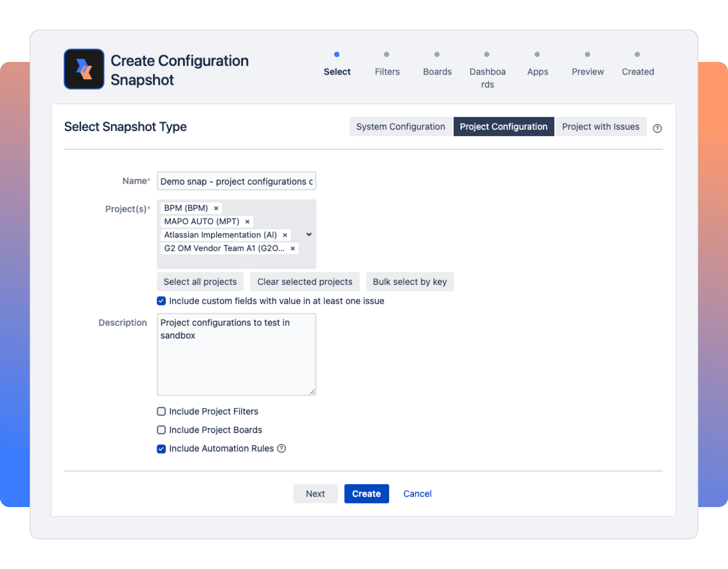Screen dimensions: 728x569
Task: Remove the MAPO AUTO project chip
Action: click(247, 221)
